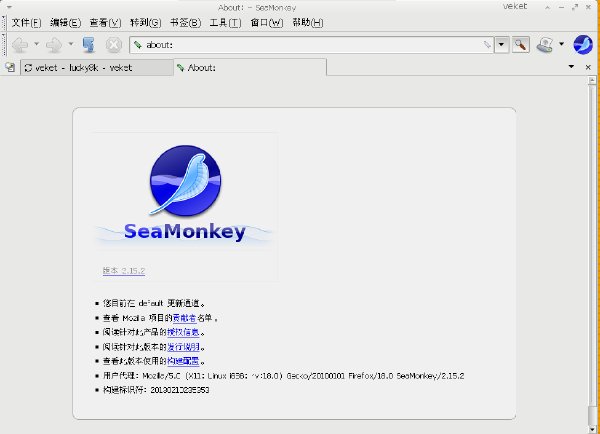Image resolution: width=600 pixels, height=434 pixels.
Task: Click the SeaMonkey throbber logo
Action: [x=583, y=44]
